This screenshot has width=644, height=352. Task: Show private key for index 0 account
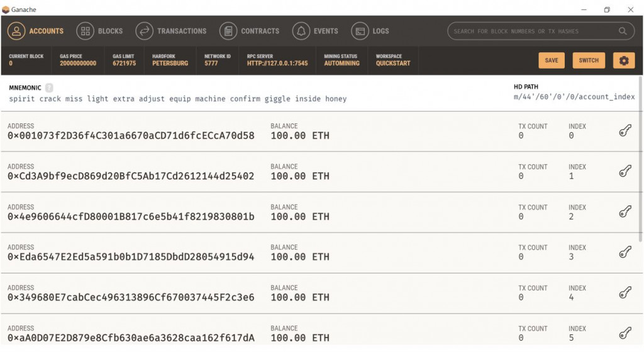(625, 131)
